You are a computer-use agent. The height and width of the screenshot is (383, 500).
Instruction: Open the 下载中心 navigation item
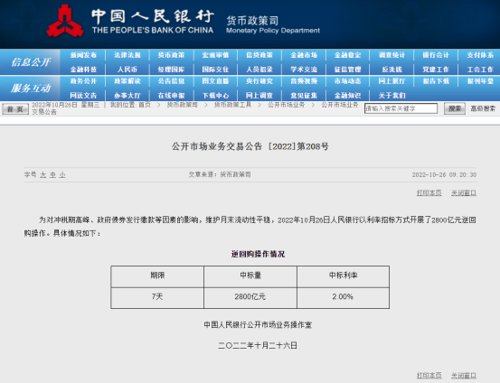point(215,96)
